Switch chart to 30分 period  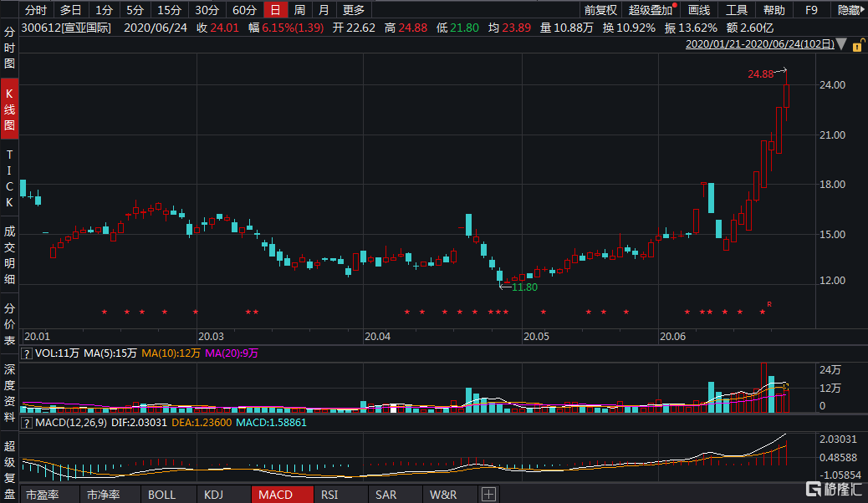pos(207,10)
